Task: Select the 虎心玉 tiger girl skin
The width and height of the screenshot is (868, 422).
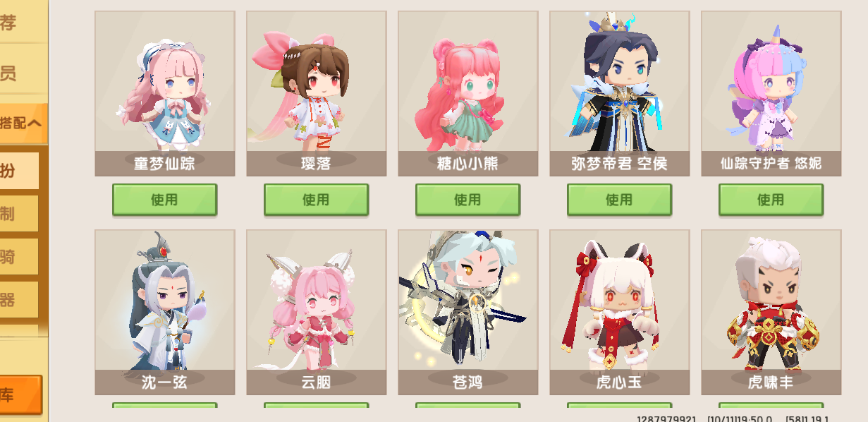Action: coord(619,312)
